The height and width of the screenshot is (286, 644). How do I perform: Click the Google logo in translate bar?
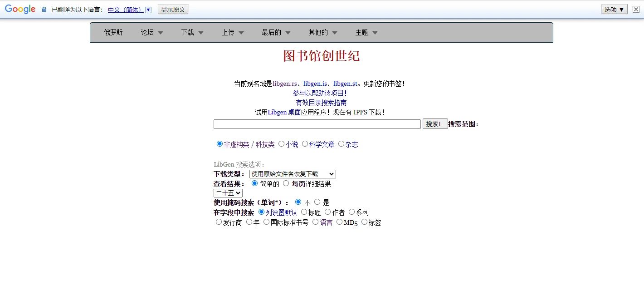click(x=20, y=9)
